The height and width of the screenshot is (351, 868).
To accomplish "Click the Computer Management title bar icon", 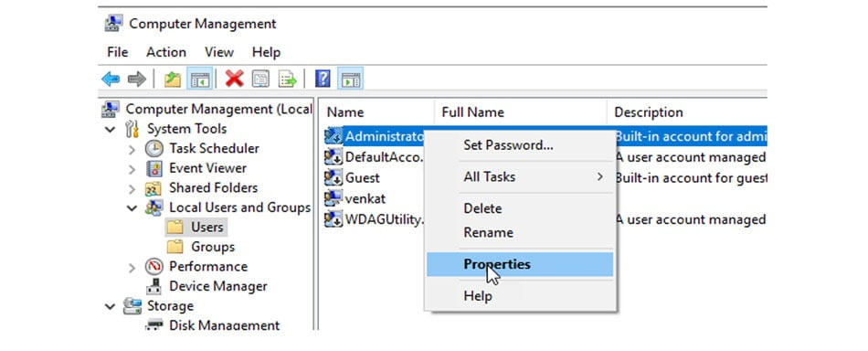I will [x=113, y=23].
